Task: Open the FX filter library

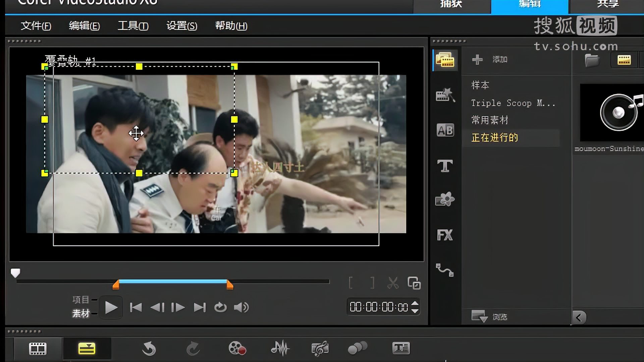Action: (445, 235)
